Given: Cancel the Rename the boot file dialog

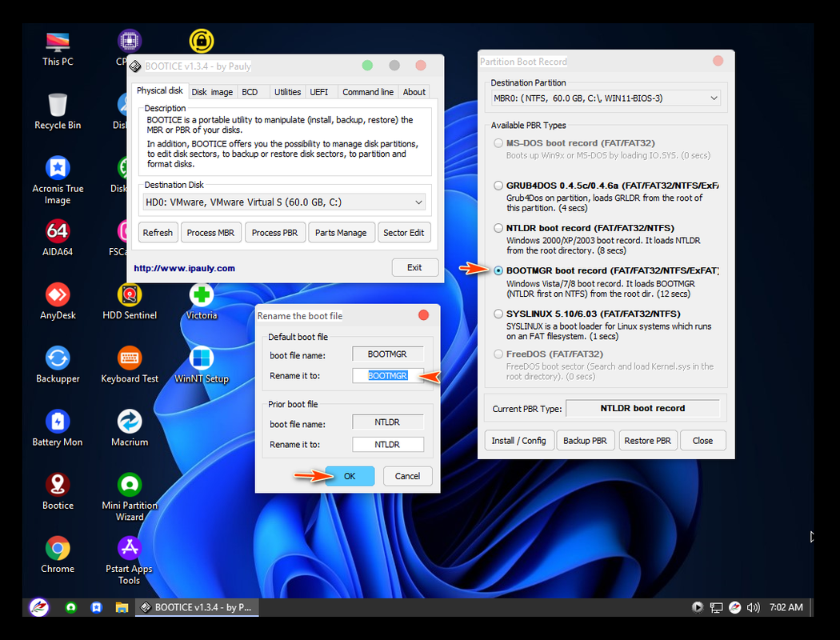Looking at the screenshot, I should coord(408,476).
